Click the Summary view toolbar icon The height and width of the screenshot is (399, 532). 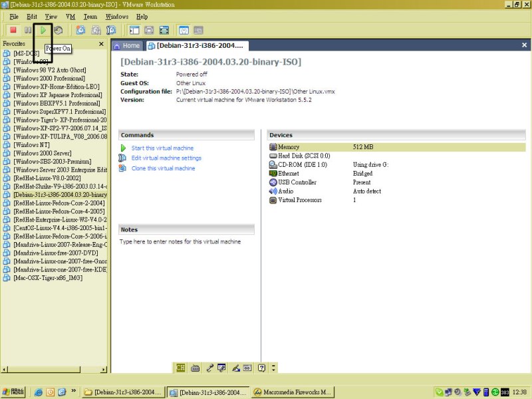point(184,30)
